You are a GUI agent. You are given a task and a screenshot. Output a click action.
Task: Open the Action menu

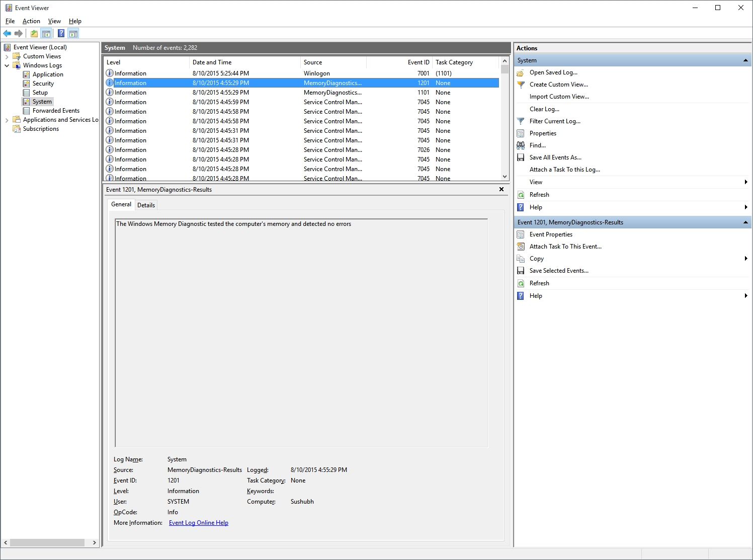tap(31, 21)
